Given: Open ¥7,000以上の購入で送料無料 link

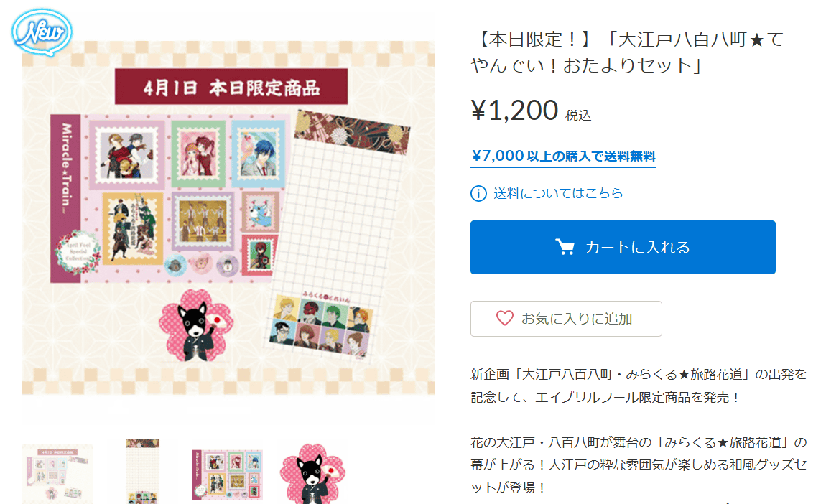Looking at the screenshot, I should [x=562, y=157].
